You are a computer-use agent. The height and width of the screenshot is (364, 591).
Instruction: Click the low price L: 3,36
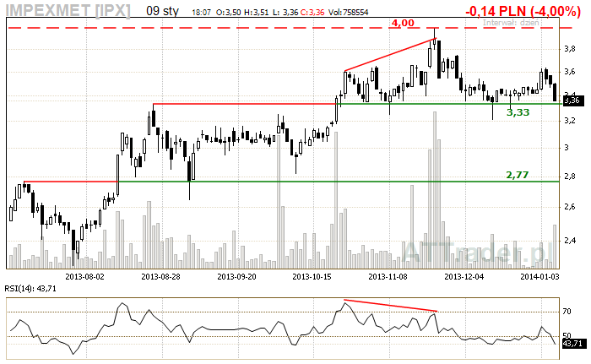285,13
